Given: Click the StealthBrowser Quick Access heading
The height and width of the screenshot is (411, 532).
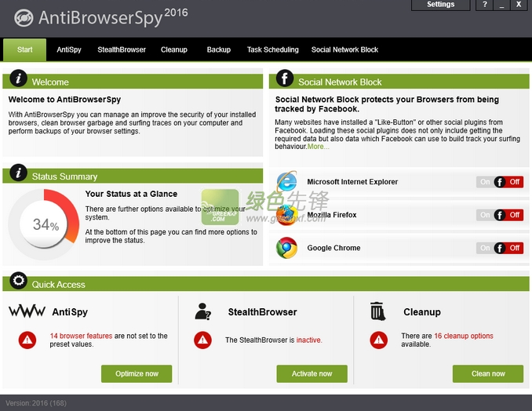Looking at the screenshot, I should (x=262, y=312).
